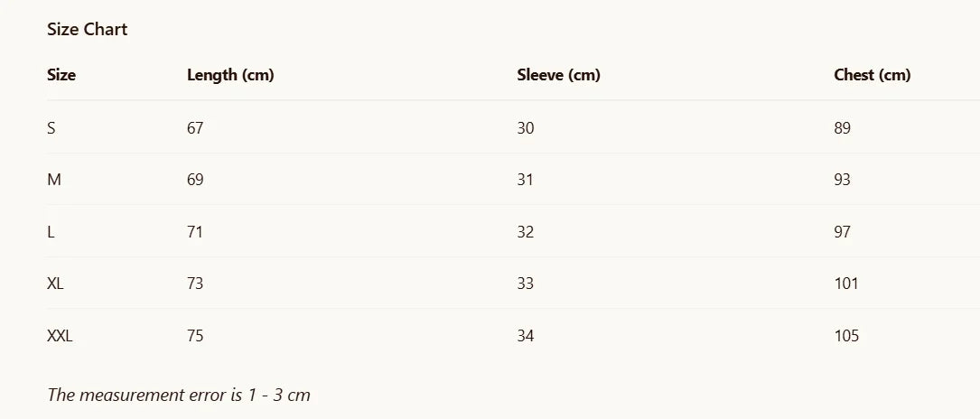The height and width of the screenshot is (419, 980).
Task: Select the L size row label
Action: coord(51,232)
